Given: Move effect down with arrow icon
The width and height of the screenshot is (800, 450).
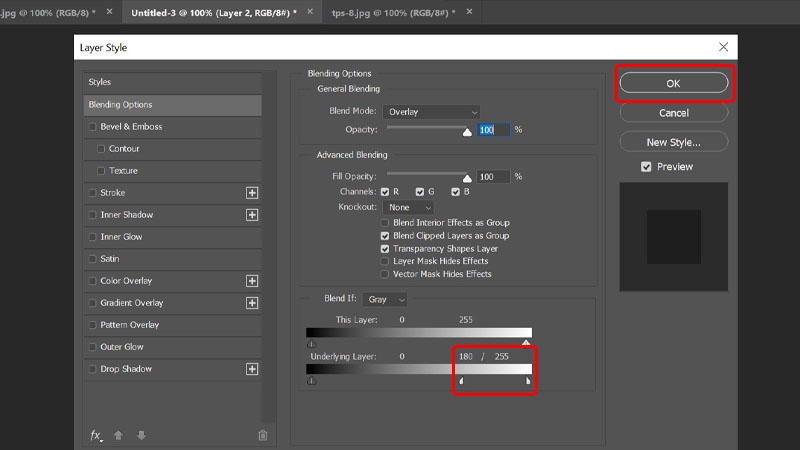Looking at the screenshot, I should pyautogui.click(x=141, y=435).
